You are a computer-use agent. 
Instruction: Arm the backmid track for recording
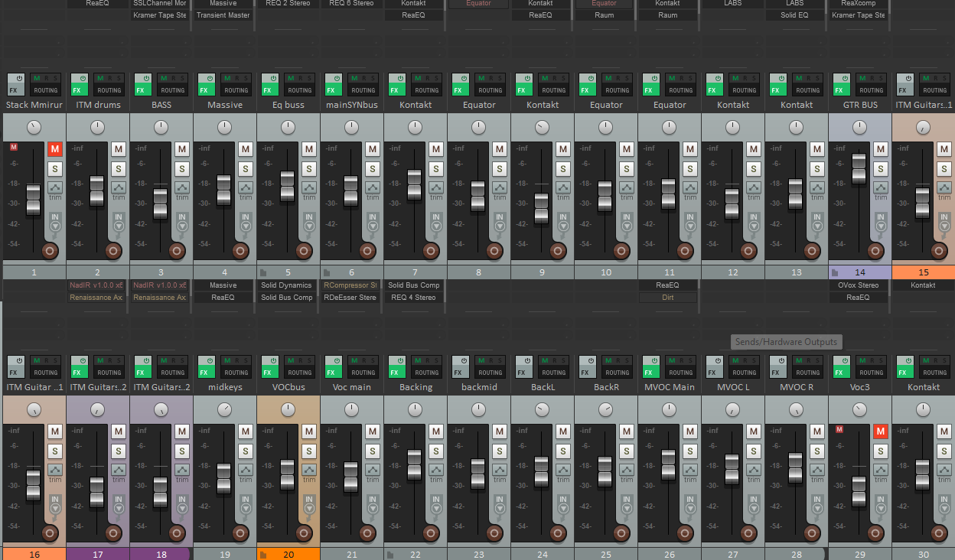[x=495, y=532]
